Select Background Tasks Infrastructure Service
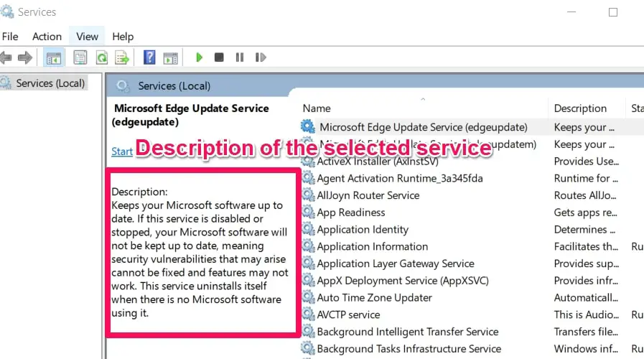This screenshot has height=359, width=644. click(409, 349)
